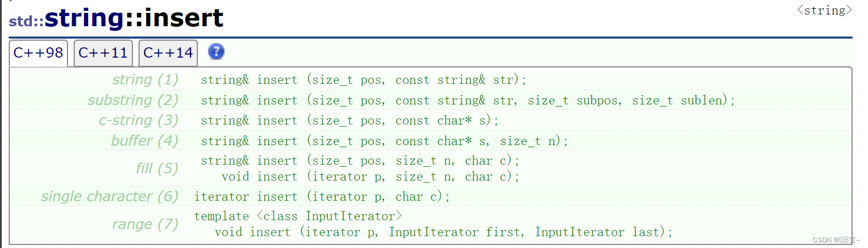Select the buffer (4) overload label

coord(145,140)
